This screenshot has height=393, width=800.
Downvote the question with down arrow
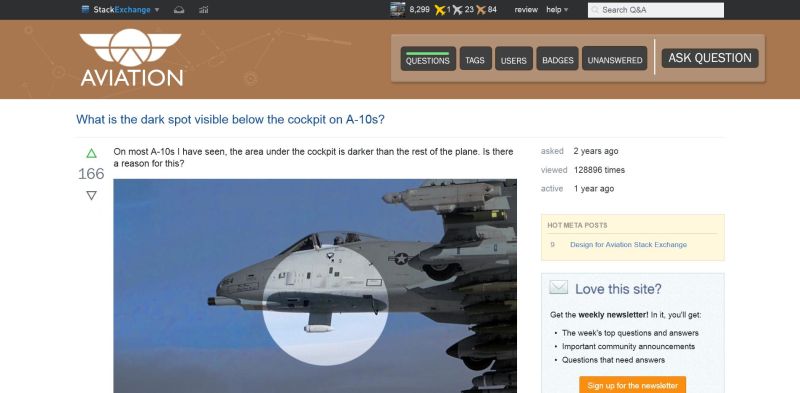[91, 195]
